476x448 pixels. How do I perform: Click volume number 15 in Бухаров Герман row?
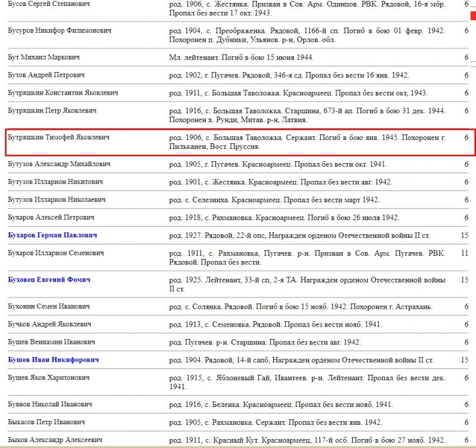coord(465,235)
